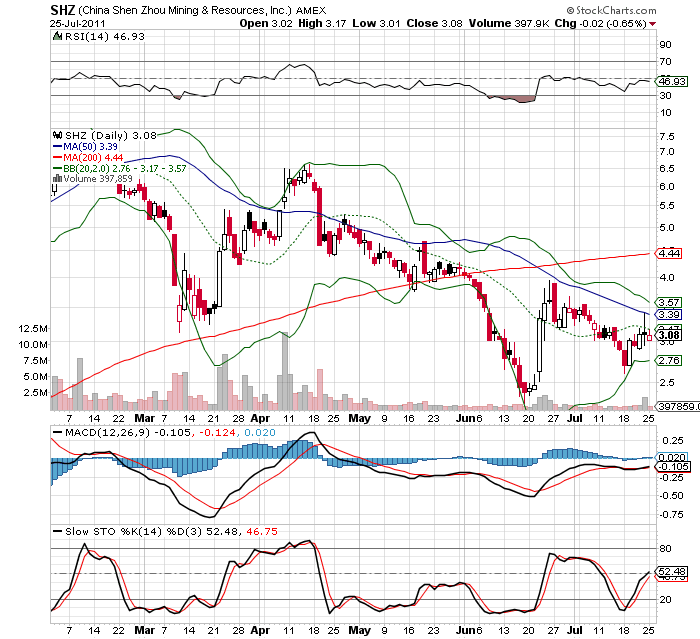Click the green 2.76 lower band price tag

click(x=669, y=360)
